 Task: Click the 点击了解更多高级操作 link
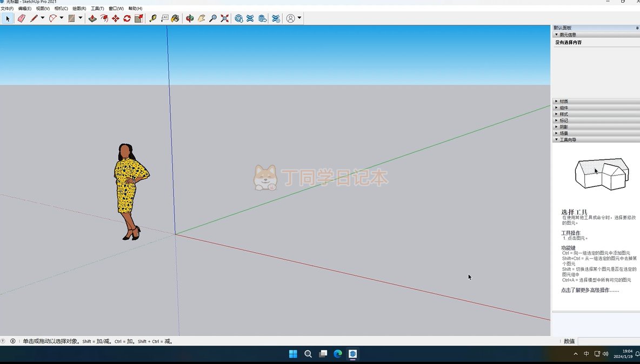tap(590, 291)
